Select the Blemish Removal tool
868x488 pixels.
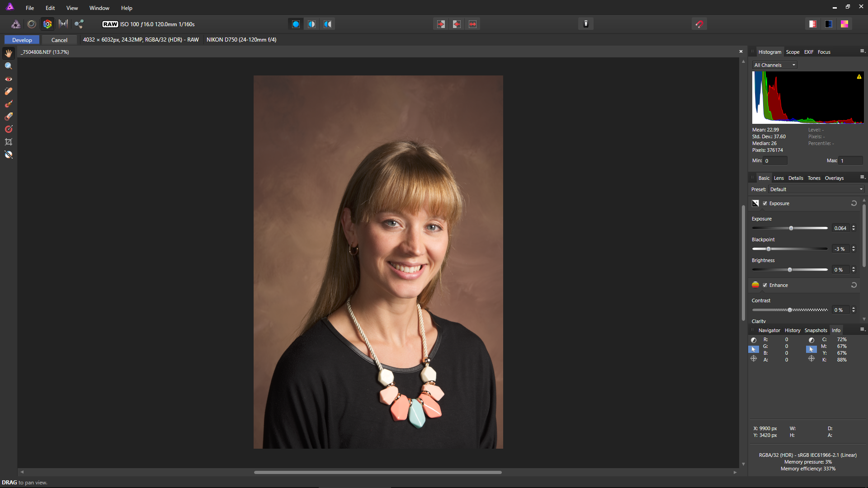click(x=8, y=91)
